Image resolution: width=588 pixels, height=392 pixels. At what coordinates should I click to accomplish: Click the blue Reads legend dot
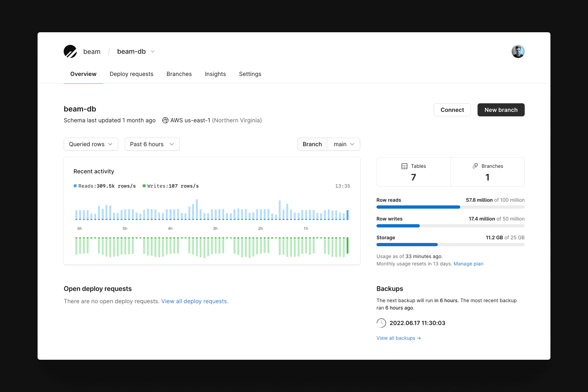pyautogui.click(x=75, y=186)
